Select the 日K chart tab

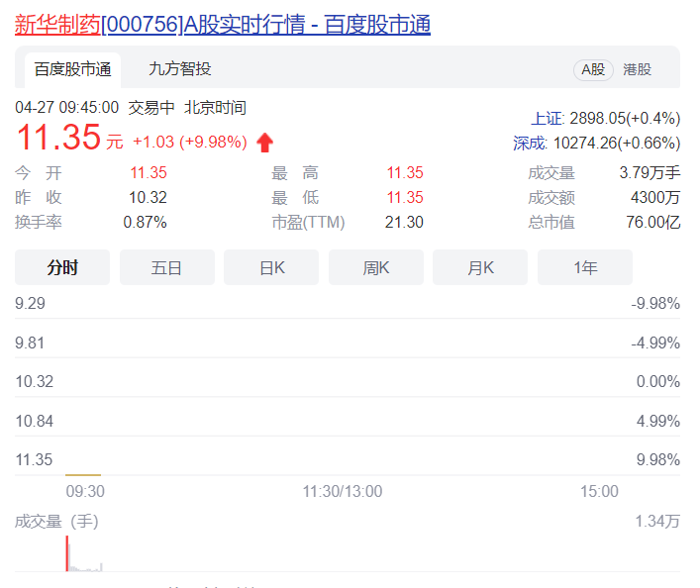coord(271,267)
